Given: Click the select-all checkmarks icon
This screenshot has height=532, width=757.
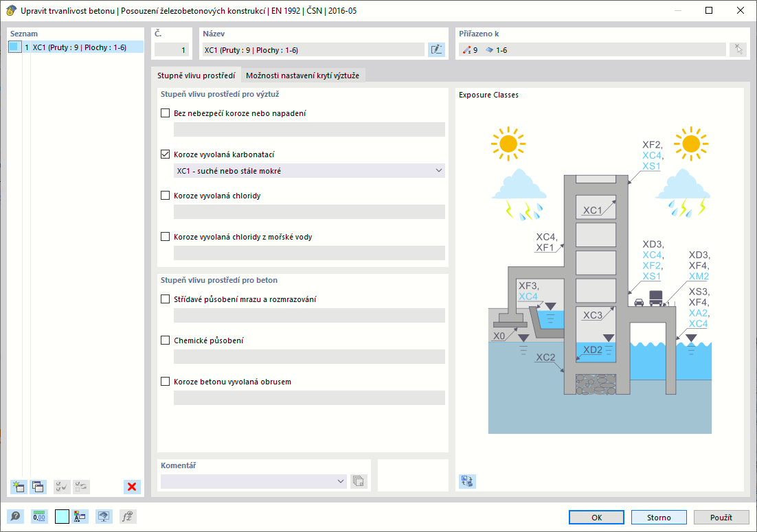Looking at the screenshot, I should click(x=62, y=487).
